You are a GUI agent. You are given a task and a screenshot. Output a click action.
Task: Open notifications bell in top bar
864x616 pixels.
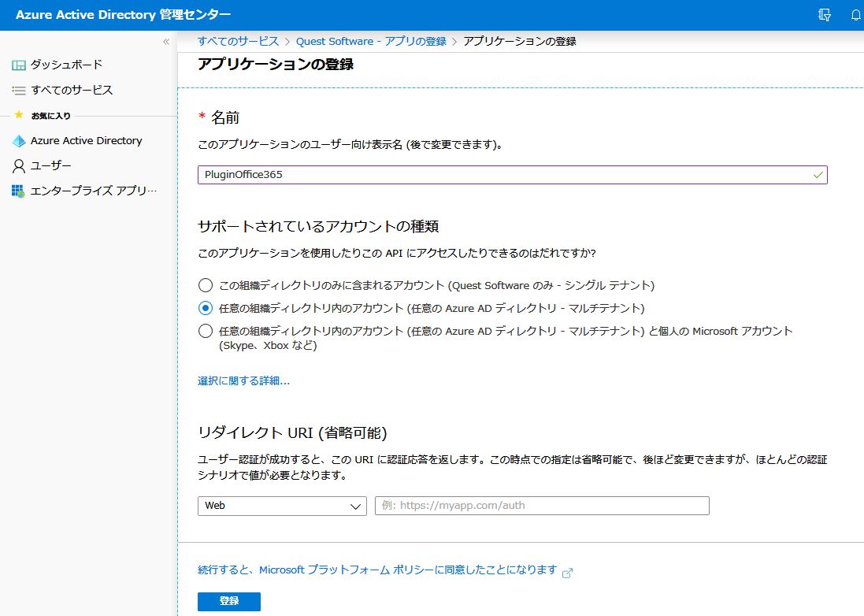click(x=855, y=15)
